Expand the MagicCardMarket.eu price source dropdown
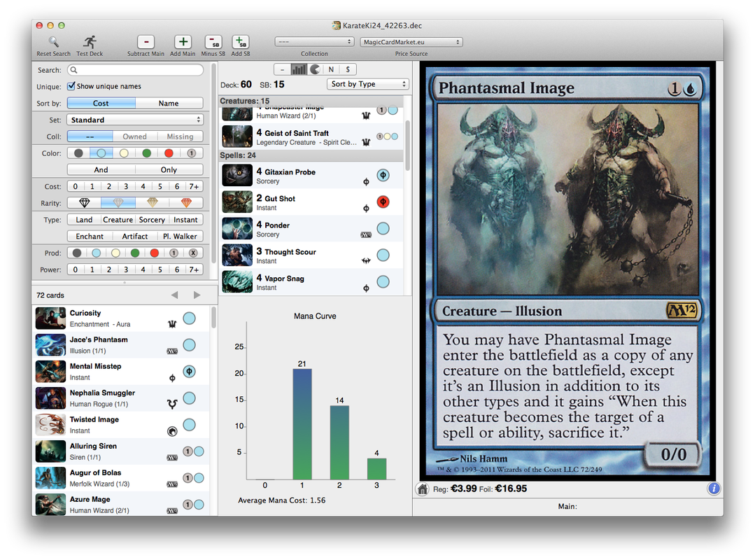 point(411,42)
